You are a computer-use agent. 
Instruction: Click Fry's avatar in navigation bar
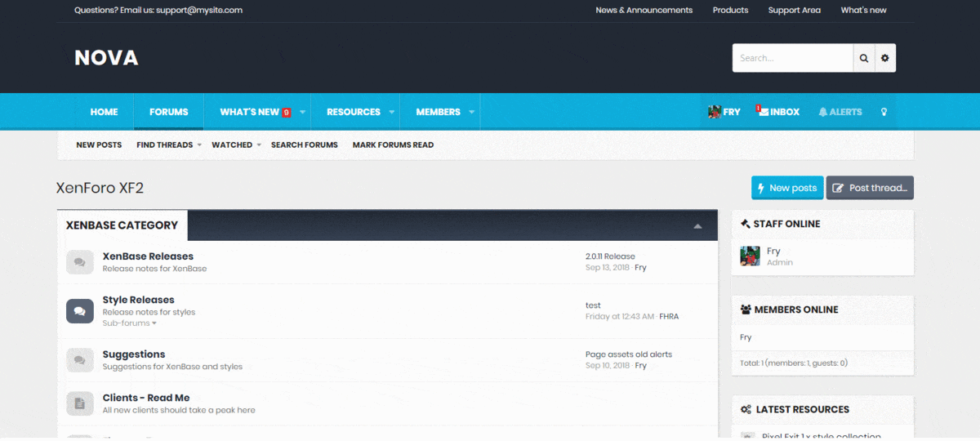pos(715,112)
